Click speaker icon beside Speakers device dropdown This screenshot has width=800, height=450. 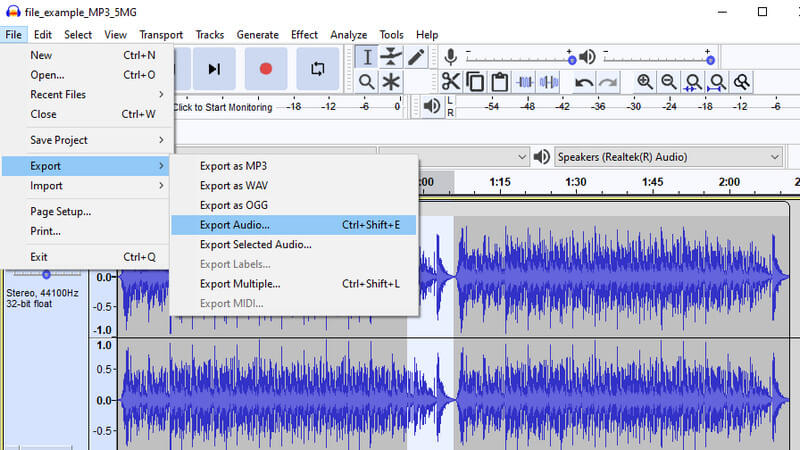point(541,157)
